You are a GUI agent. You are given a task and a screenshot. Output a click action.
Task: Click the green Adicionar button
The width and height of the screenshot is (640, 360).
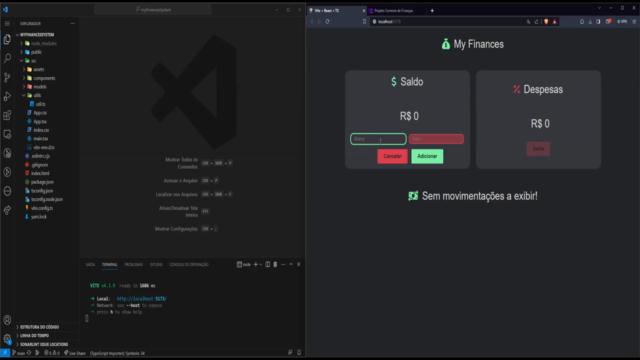pos(427,156)
